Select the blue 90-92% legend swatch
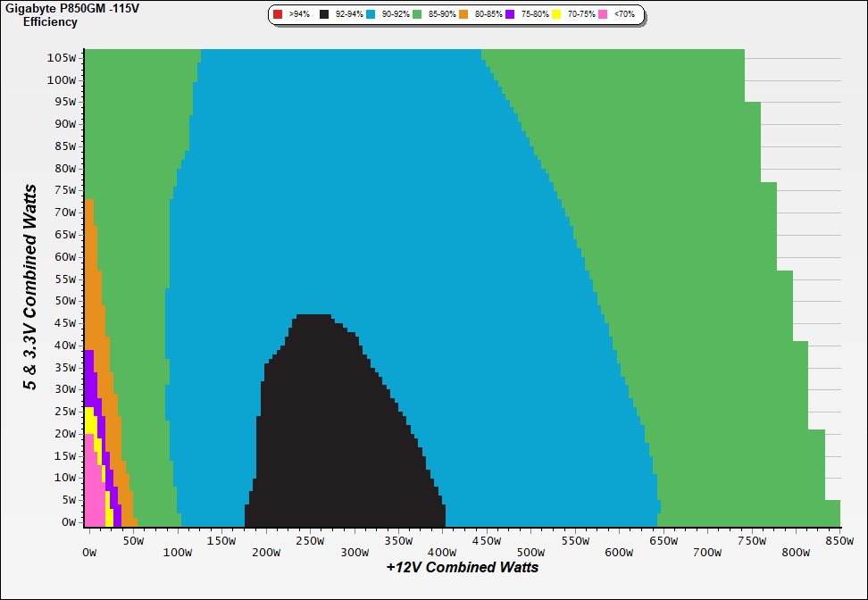 371,15
